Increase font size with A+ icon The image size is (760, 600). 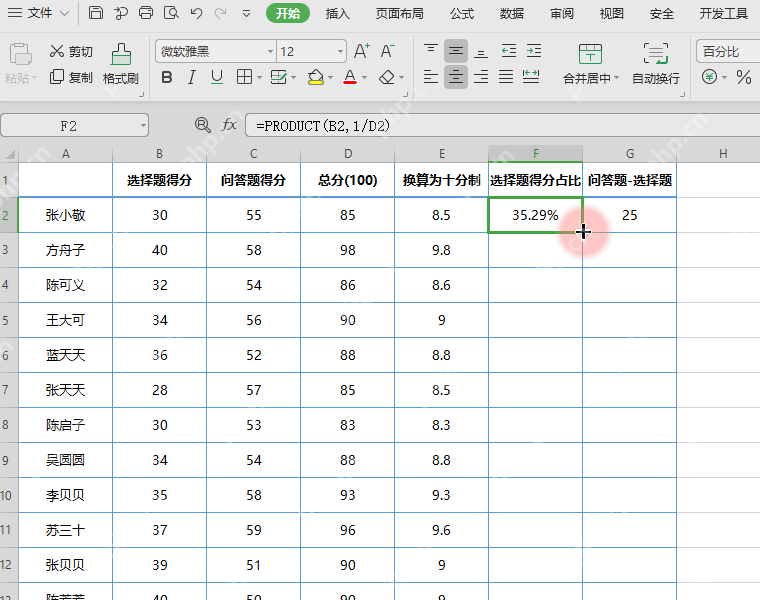coord(362,51)
